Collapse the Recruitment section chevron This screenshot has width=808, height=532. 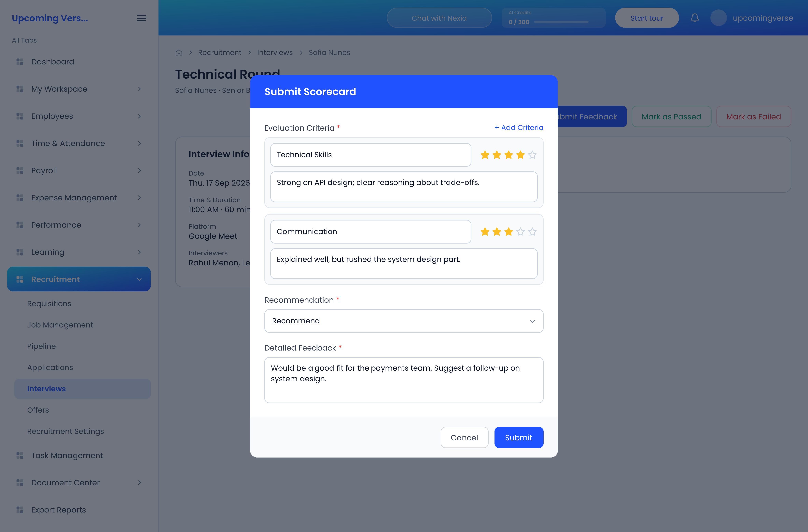click(x=139, y=279)
